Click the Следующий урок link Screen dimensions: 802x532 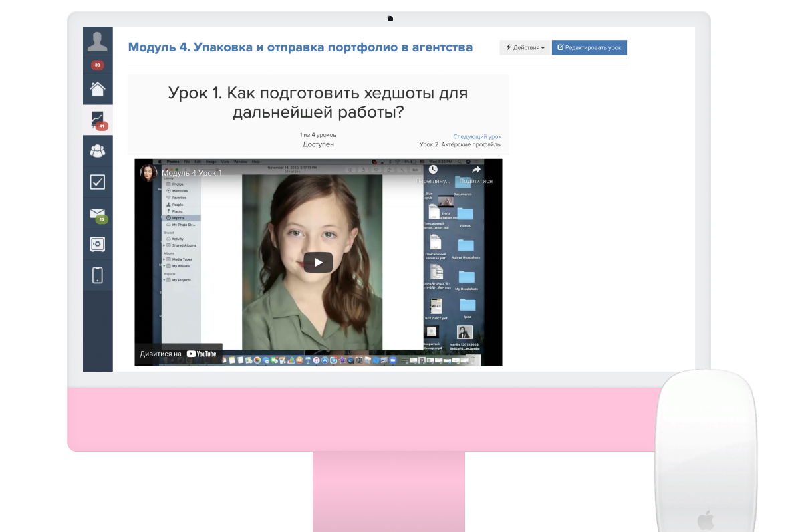point(477,136)
